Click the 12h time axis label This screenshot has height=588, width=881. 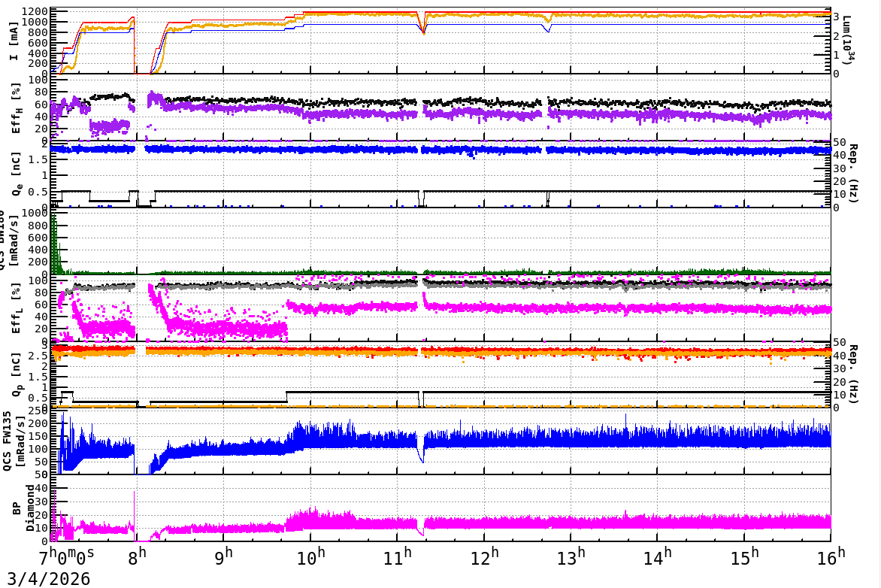pos(484,556)
